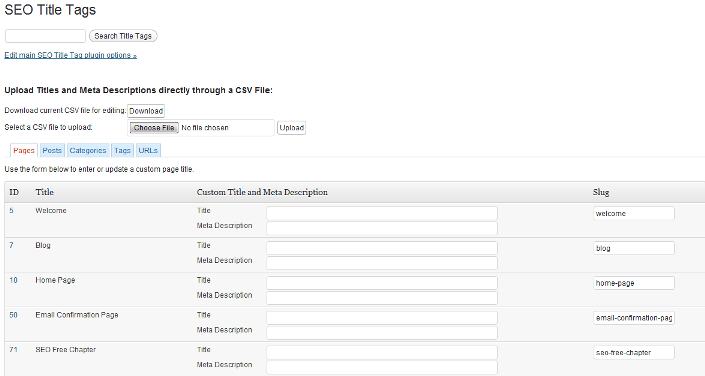Click the Title field for Blog page
Image resolution: width=705 pixels, height=376 pixels.
tap(382, 248)
